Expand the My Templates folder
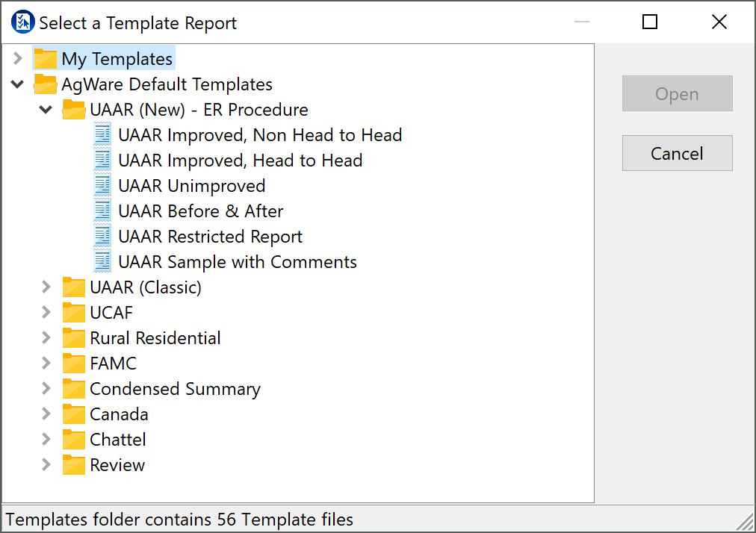This screenshot has width=756, height=533. click(18, 58)
